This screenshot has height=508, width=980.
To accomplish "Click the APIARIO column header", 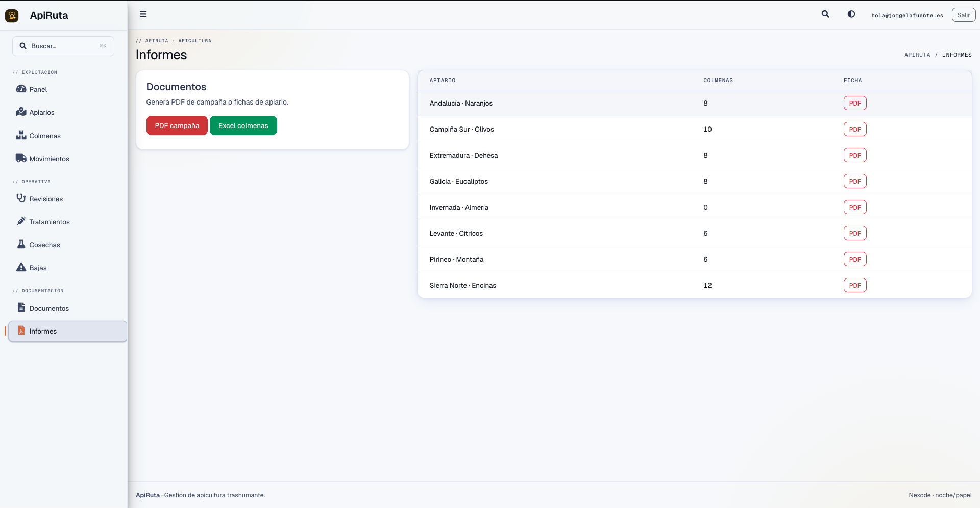I will 443,80.
